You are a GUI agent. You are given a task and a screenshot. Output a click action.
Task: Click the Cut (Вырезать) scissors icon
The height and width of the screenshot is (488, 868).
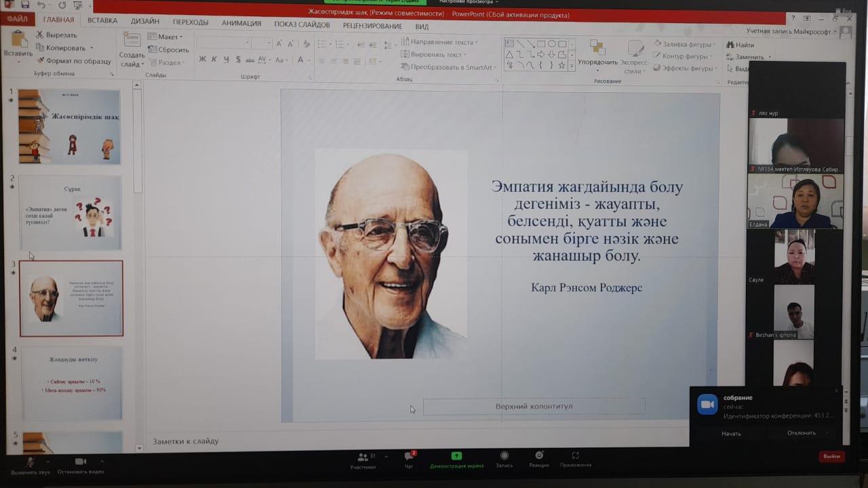tap(40, 35)
